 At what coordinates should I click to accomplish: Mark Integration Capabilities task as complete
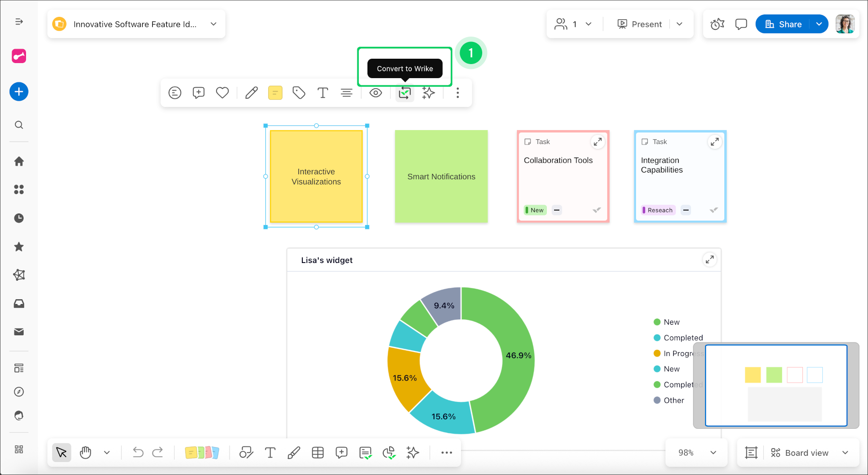tap(714, 210)
